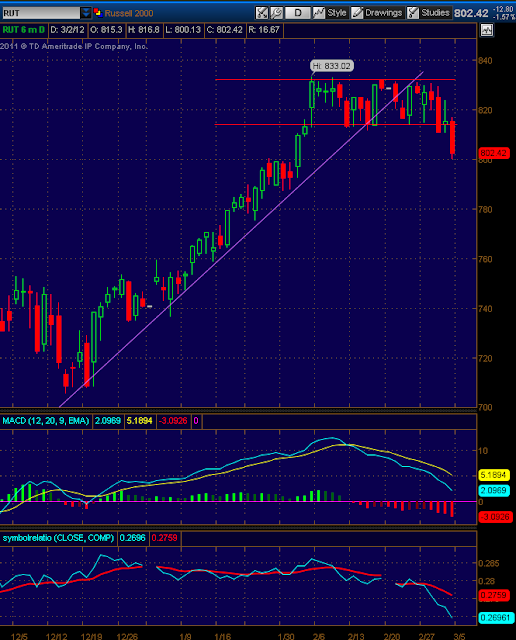
Task: Select the purple ascending trendline
Action: [241, 240]
